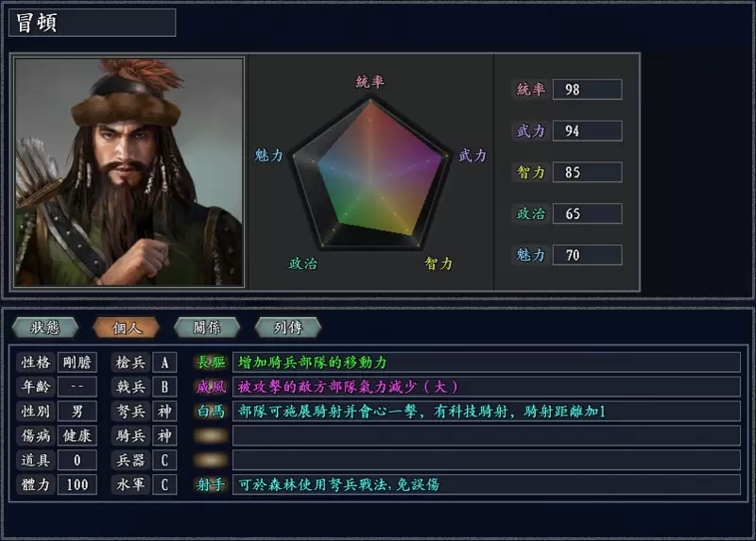
Task: Select the 智力 value box showing 85
Action: [x=587, y=173]
